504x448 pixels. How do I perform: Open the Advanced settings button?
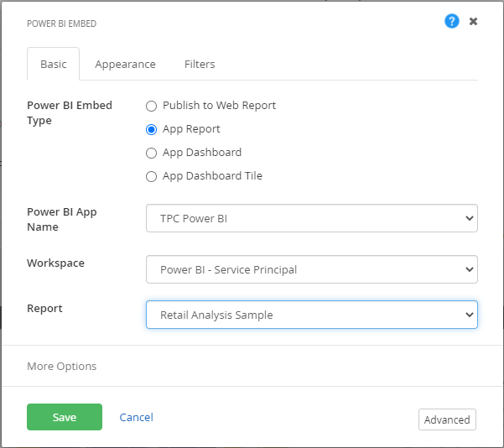pos(447,419)
